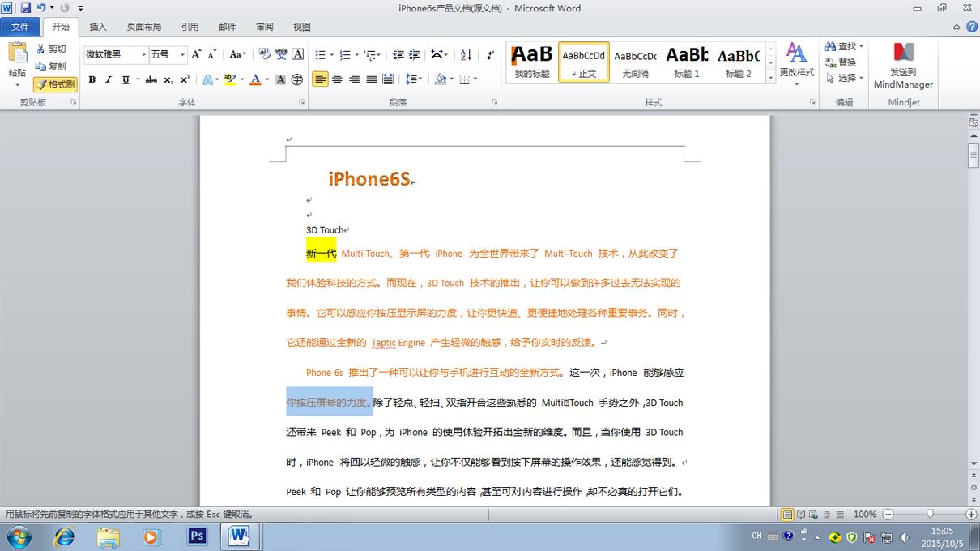This screenshot has height=551, width=980.
Task: Toggle Underline formatting
Action: 126,79
